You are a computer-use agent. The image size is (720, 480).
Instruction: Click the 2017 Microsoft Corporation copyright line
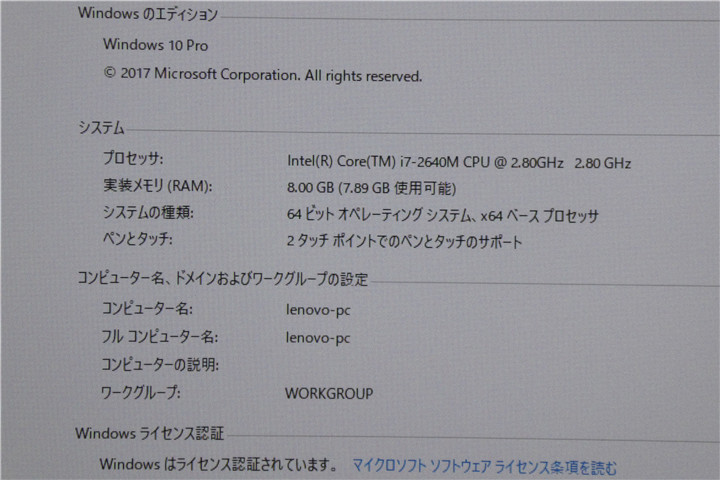click(x=262, y=75)
